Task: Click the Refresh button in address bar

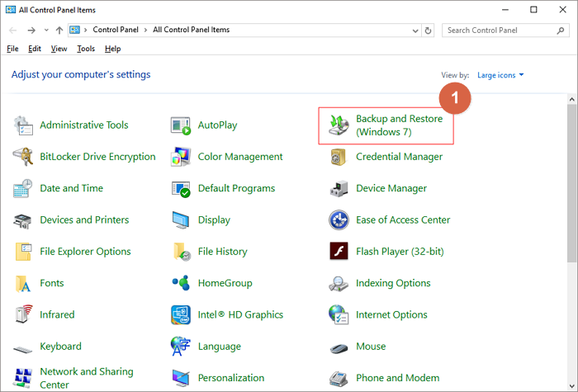Action: (428, 31)
